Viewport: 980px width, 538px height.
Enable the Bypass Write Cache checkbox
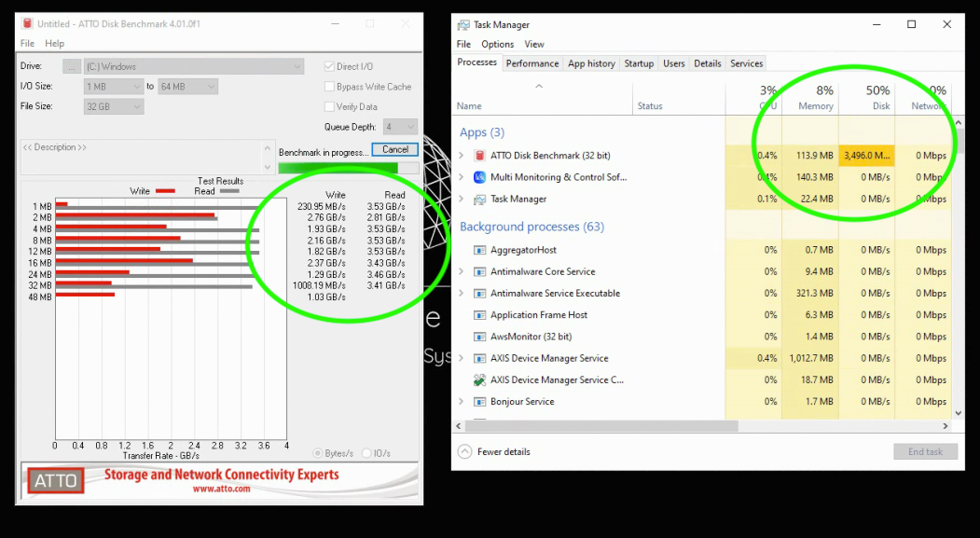(x=329, y=87)
